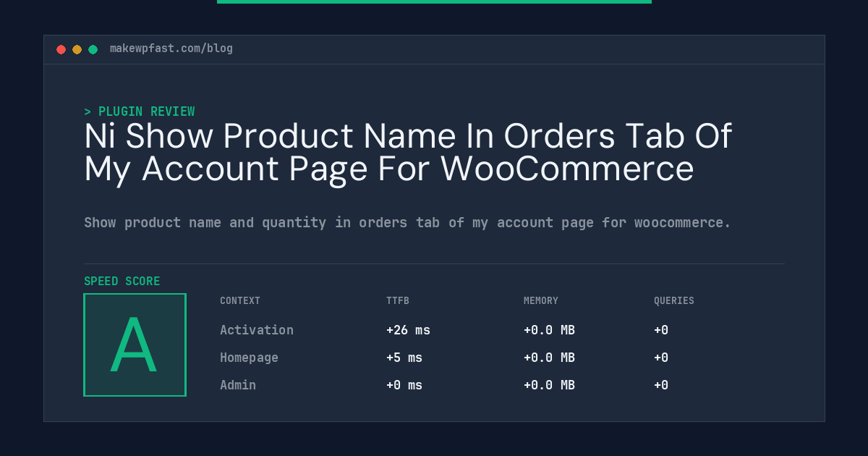Click the '> PLUGIN REVIEW' label
The height and width of the screenshot is (456, 868).
139,111
